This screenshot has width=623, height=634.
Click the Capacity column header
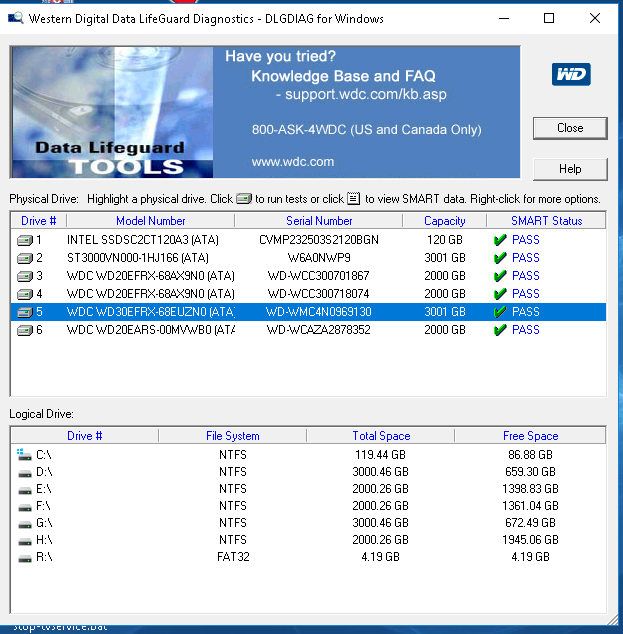pos(444,221)
